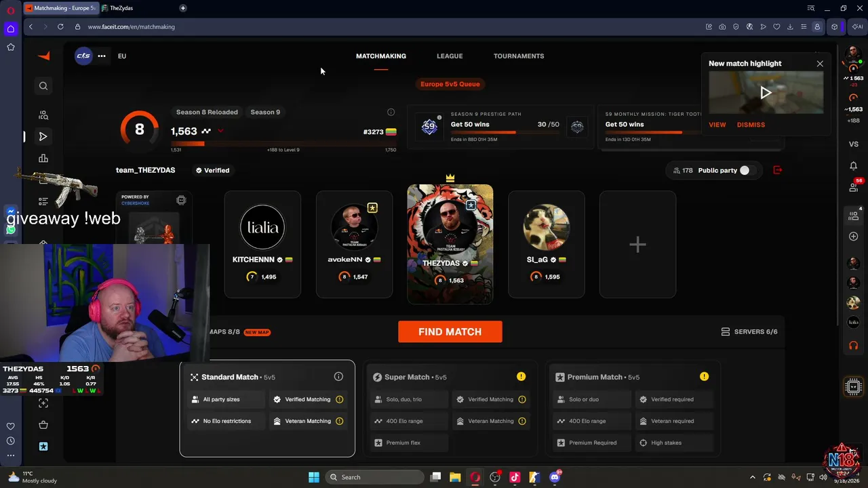Click the Premium Match warning icon

tap(704, 377)
